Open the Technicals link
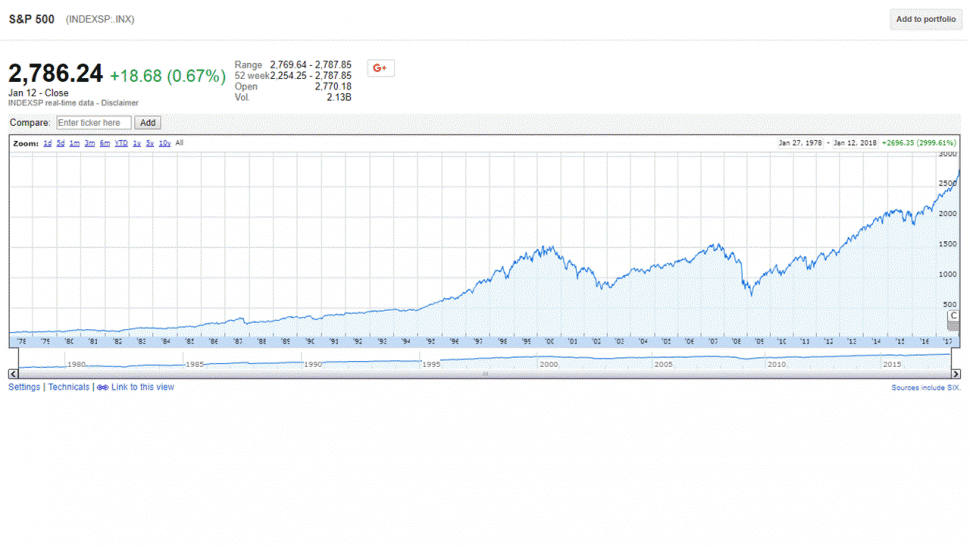This screenshot has width=970, height=546. click(69, 387)
